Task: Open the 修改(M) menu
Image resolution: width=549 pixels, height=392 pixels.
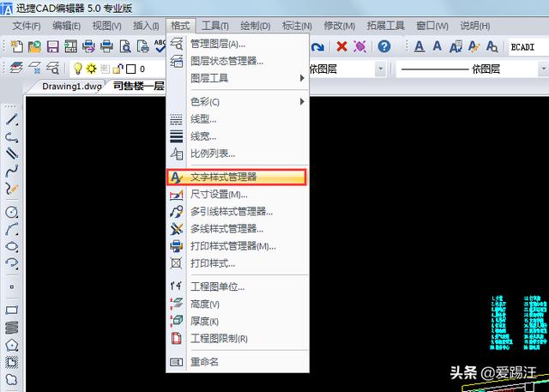Action: click(339, 26)
